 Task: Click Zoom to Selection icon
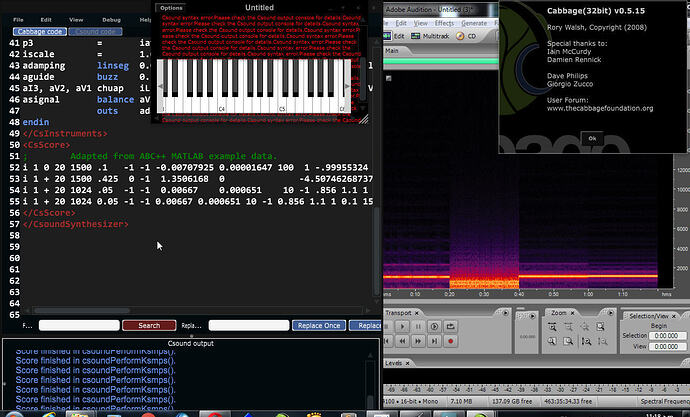568,341
